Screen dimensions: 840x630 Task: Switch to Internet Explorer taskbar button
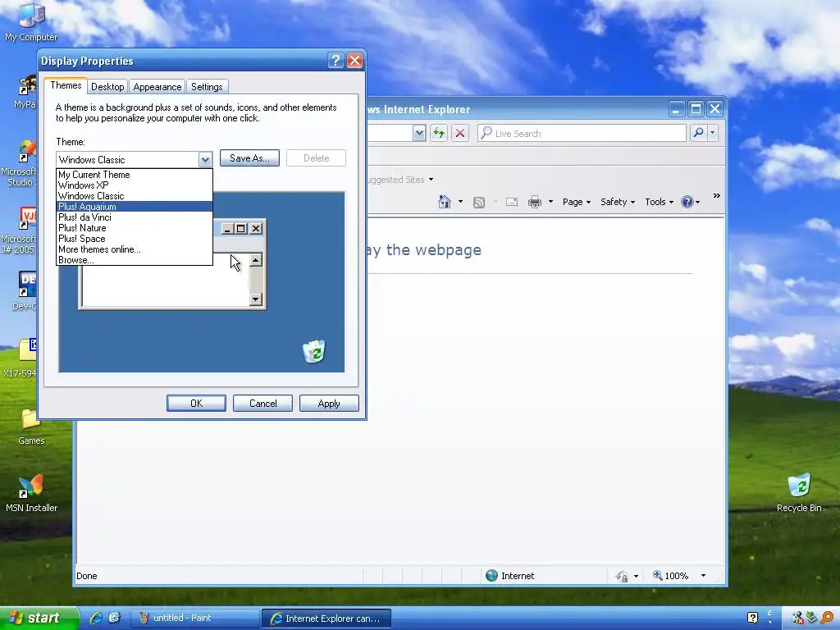click(326, 619)
